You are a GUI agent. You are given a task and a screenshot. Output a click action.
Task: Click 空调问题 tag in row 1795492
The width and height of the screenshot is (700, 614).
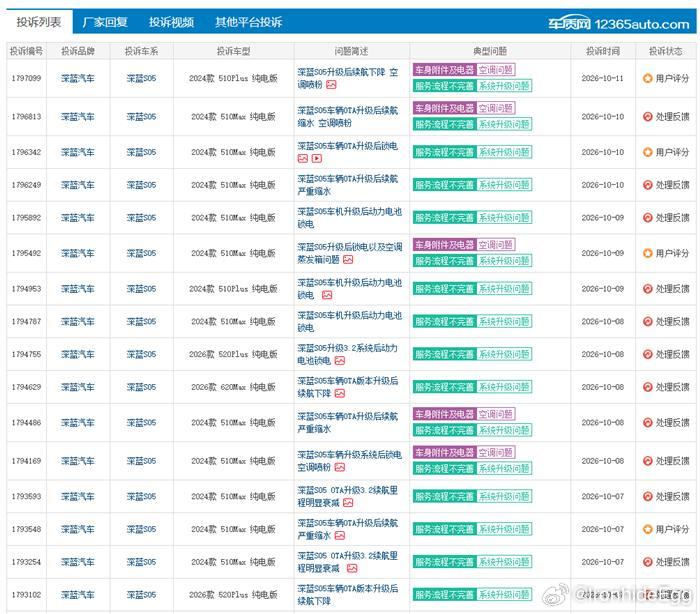(496, 245)
